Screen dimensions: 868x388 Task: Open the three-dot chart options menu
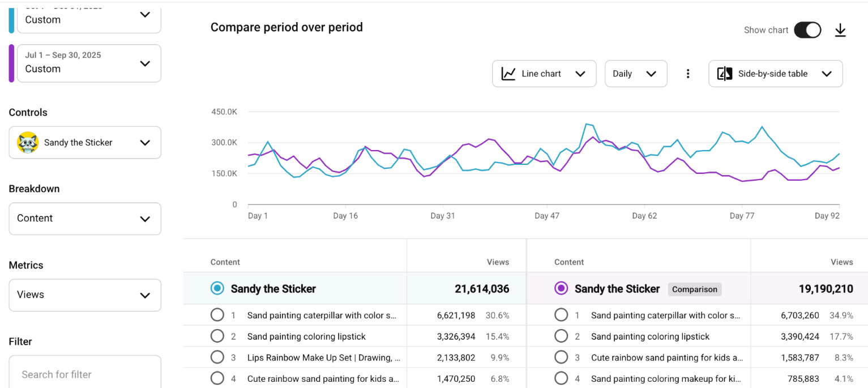click(x=688, y=74)
